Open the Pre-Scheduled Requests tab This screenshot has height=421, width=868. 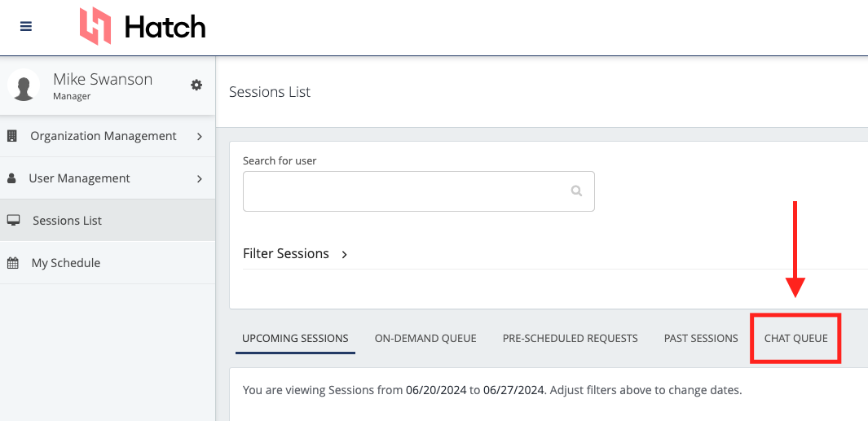coord(571,338)
